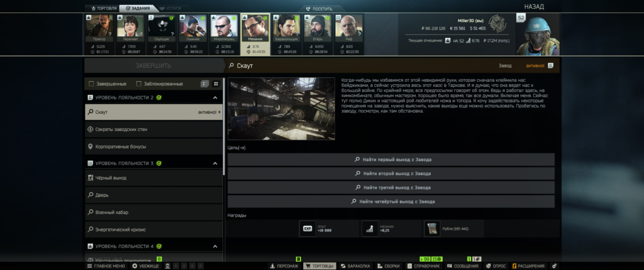
Task: Click the Посетить button
Action: (x=319, y=9)
